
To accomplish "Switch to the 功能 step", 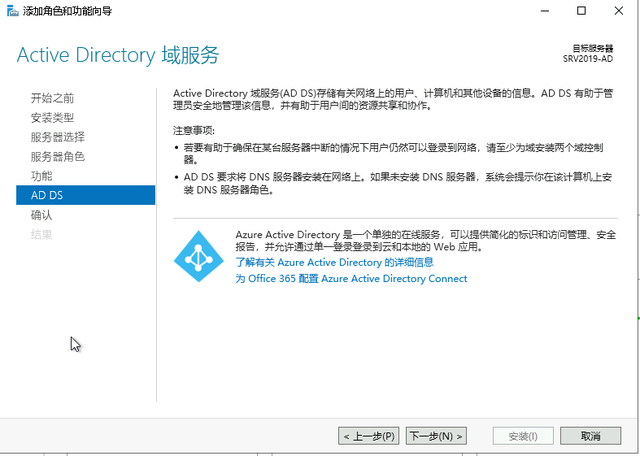I will pyautogui.click(x=42, y=176).
